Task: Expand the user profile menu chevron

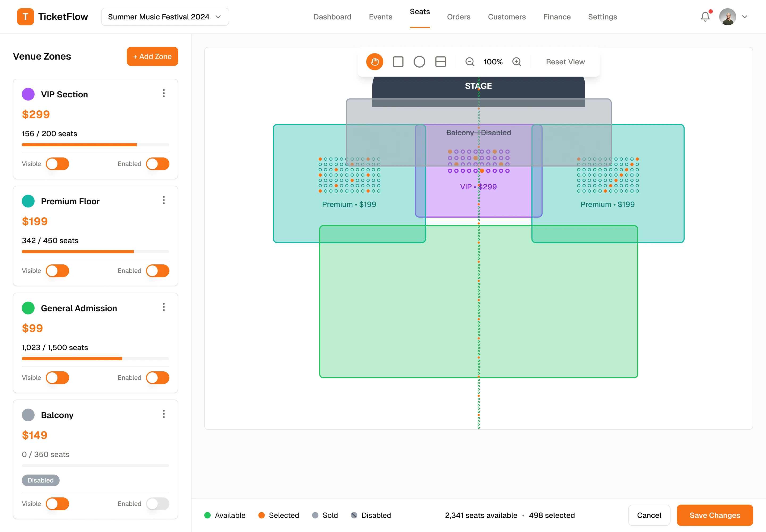Action: click(745, 17)
